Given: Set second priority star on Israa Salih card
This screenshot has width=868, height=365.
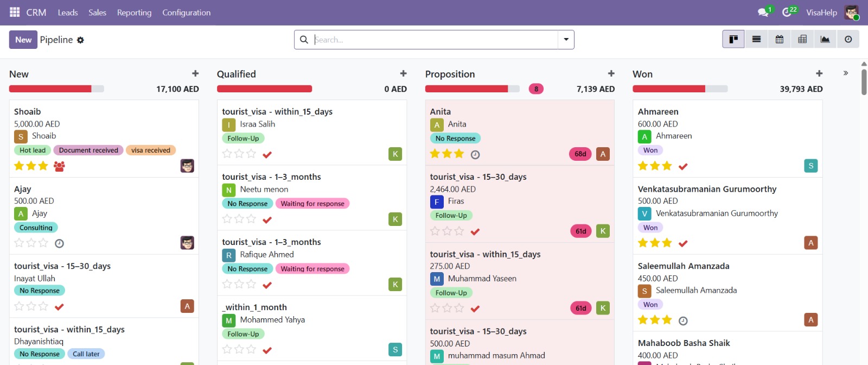Looking at the screenshot, I should tap(239, 154).
